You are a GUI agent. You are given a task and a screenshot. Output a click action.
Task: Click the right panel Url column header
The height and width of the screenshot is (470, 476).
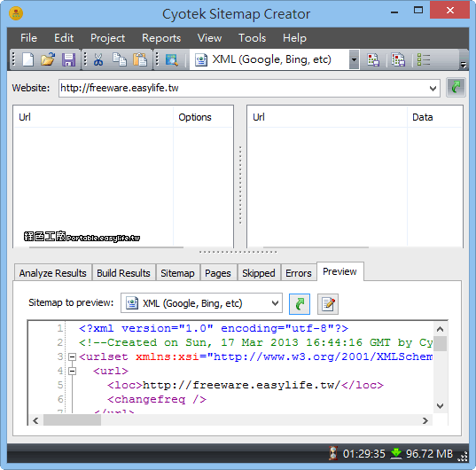pyautogui.click(x=327, y=117)
